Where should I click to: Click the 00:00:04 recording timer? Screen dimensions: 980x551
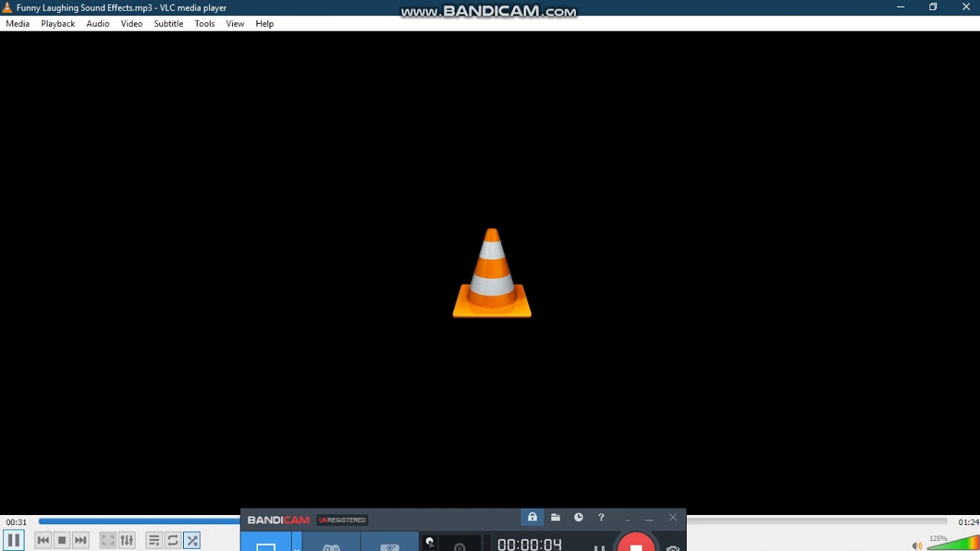tap(530, 544)
